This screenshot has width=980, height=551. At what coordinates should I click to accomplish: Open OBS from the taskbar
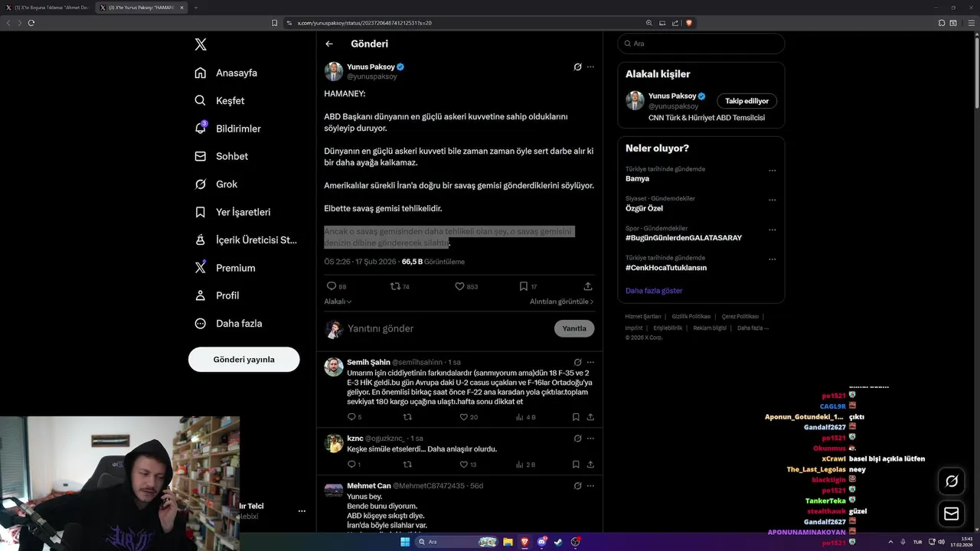tap(575, 542)
